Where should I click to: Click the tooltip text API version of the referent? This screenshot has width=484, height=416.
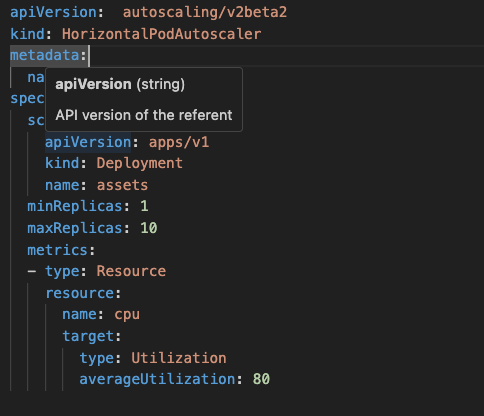pos(144,115)
